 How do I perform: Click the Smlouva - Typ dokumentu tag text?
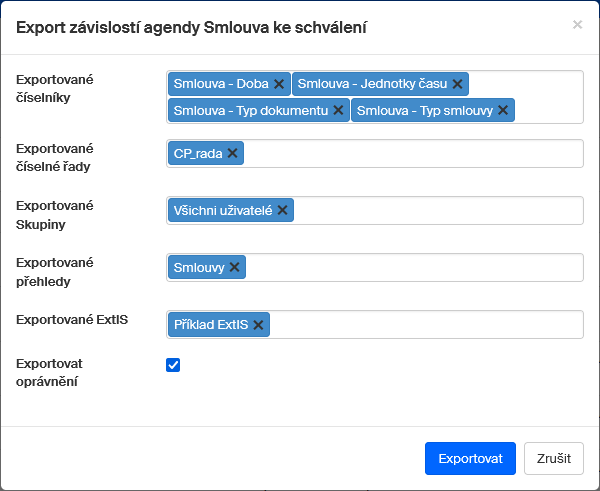coord(250,110)
